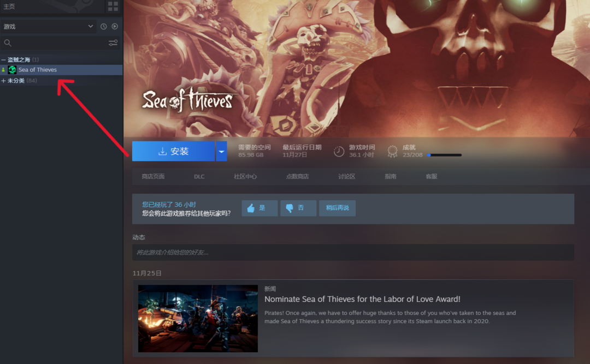
Task: Click the ready-to-play filter icon
Action: [115, 26]
